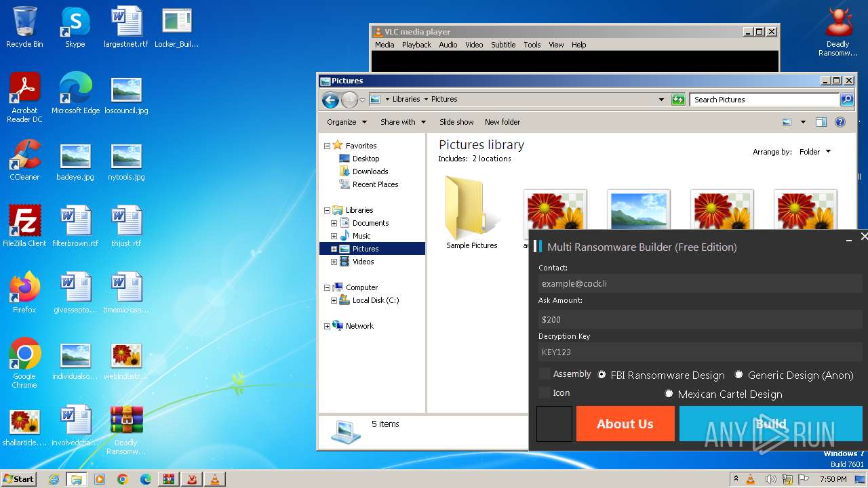Click the Forward arrow in Pictures window
This screenshot has width=868, height=488.
(349, 100)
